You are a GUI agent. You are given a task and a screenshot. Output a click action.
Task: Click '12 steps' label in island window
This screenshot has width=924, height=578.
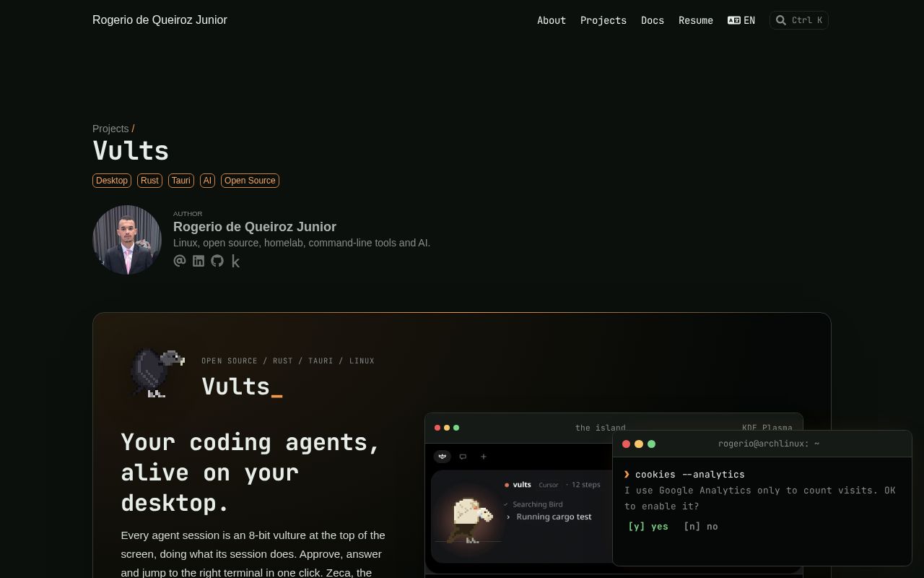tap(585, 485)
